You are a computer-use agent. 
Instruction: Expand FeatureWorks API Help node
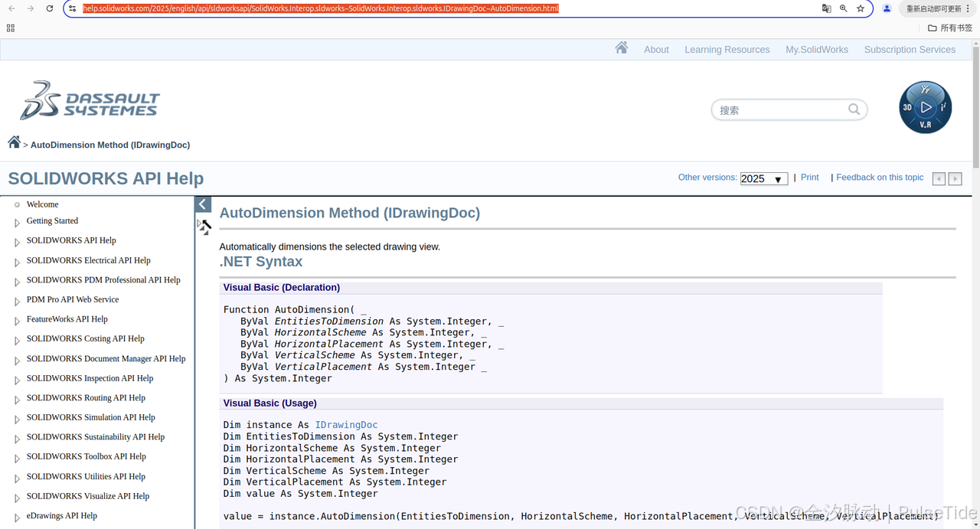pyautogui.click(x=17, y=322)
